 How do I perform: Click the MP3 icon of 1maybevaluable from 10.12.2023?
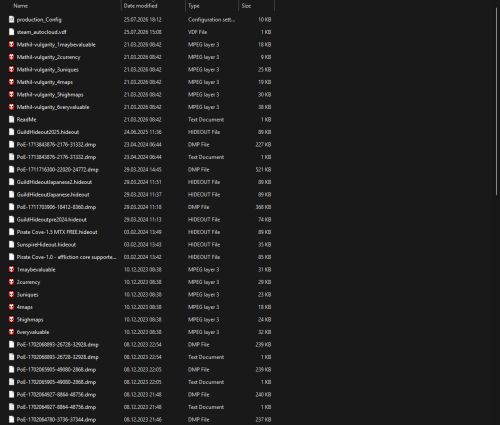(x=11, y=270)
